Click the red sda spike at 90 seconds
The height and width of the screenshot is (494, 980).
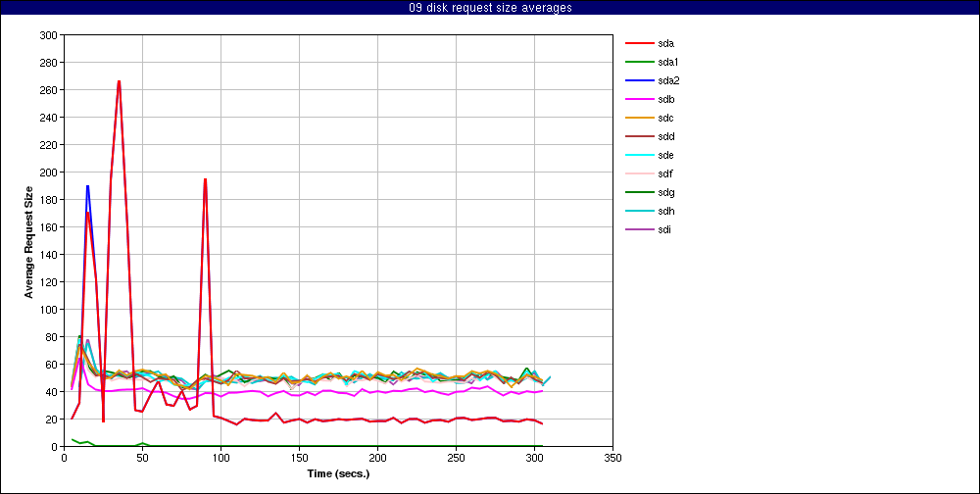[205, 179]
